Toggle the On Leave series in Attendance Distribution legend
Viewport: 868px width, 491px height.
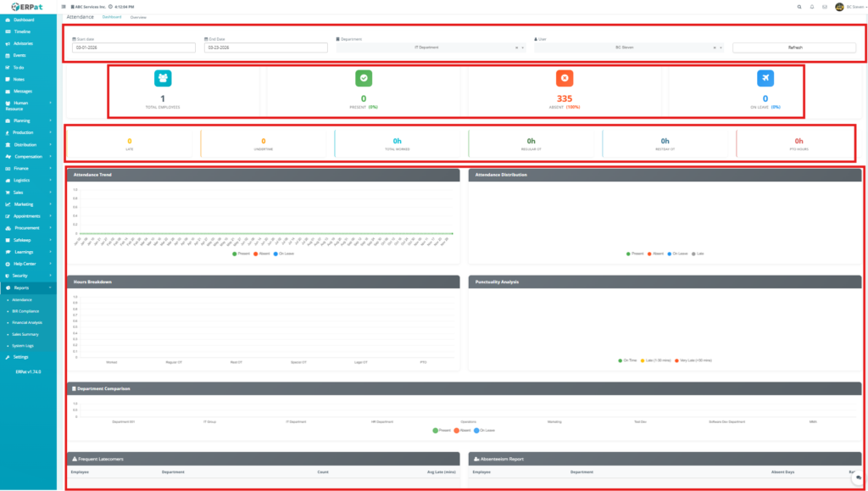point(679,254)
